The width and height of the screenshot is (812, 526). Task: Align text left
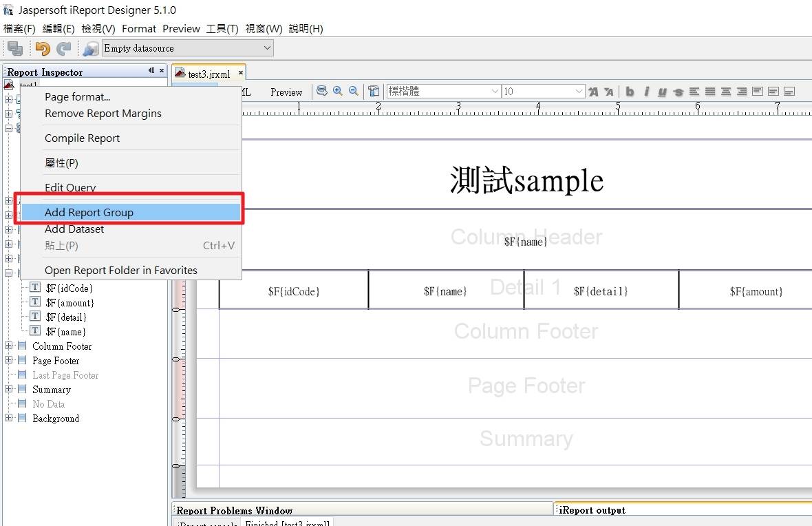coord(694,92)
